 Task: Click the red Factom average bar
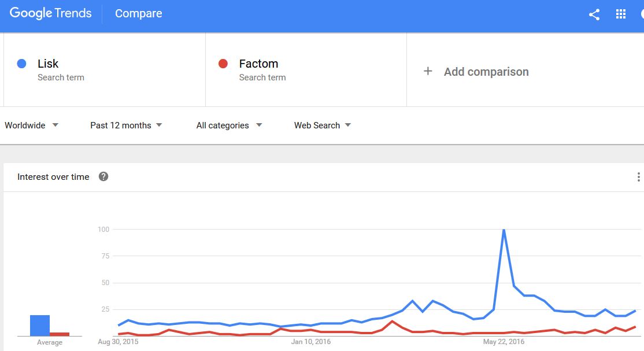tap(60, 334)
